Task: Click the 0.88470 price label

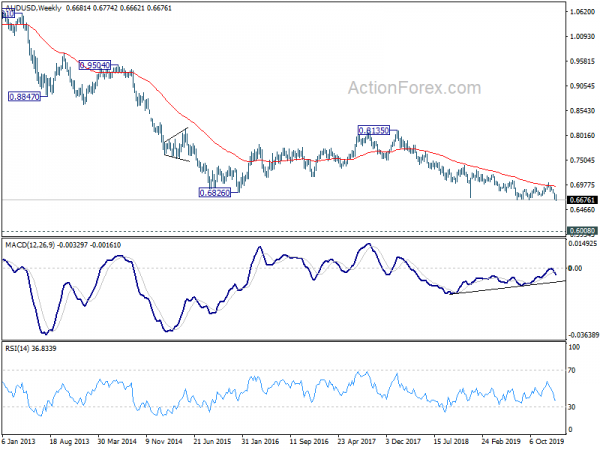Action: pos(24,97)
